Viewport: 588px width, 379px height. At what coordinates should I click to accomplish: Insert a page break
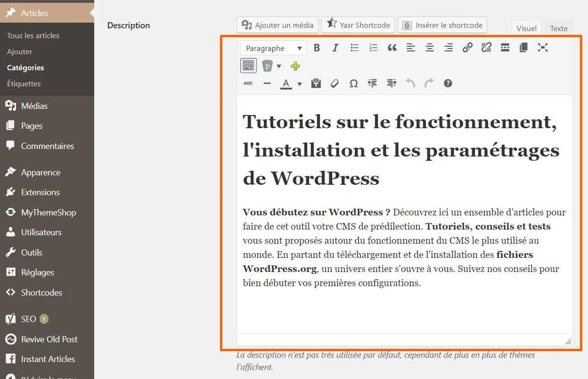point(523,48)
